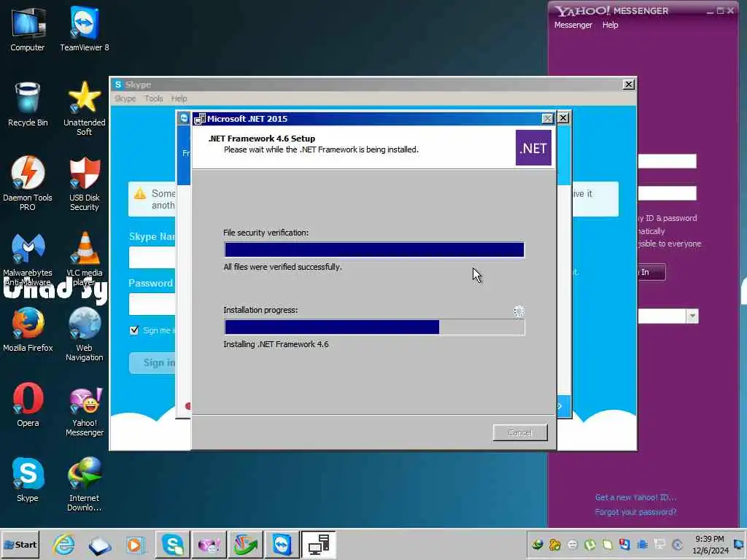Viewport: 747px width, 560px height.
Task: Launch Internet Explorer from taskbar
Action: click(64, 545)
